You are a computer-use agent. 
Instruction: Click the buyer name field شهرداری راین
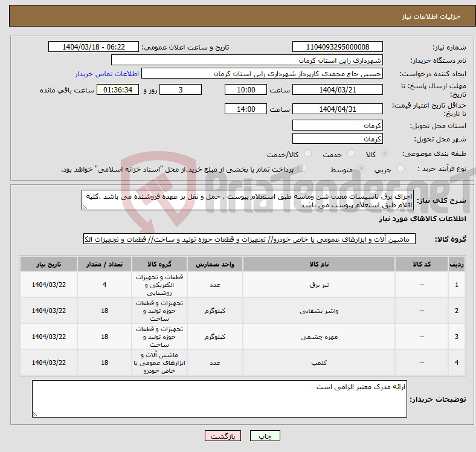(x=247, y=60)
